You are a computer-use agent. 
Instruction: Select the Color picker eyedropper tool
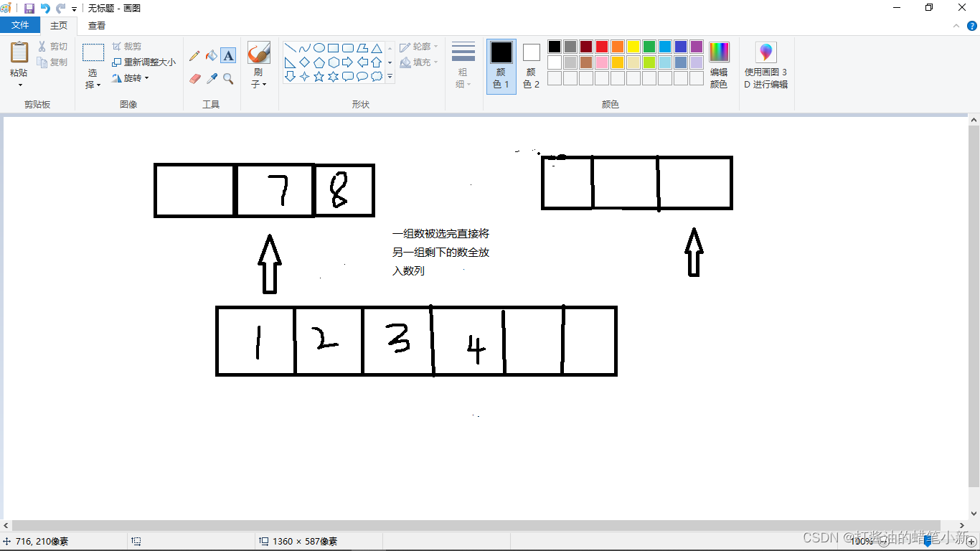pyautogui.click(x=212, y=78)
